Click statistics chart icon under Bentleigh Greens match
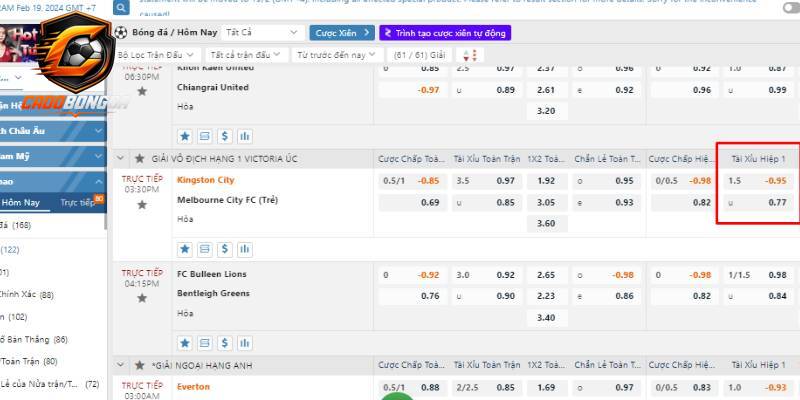The image size is (800, 400). point(245,343)
